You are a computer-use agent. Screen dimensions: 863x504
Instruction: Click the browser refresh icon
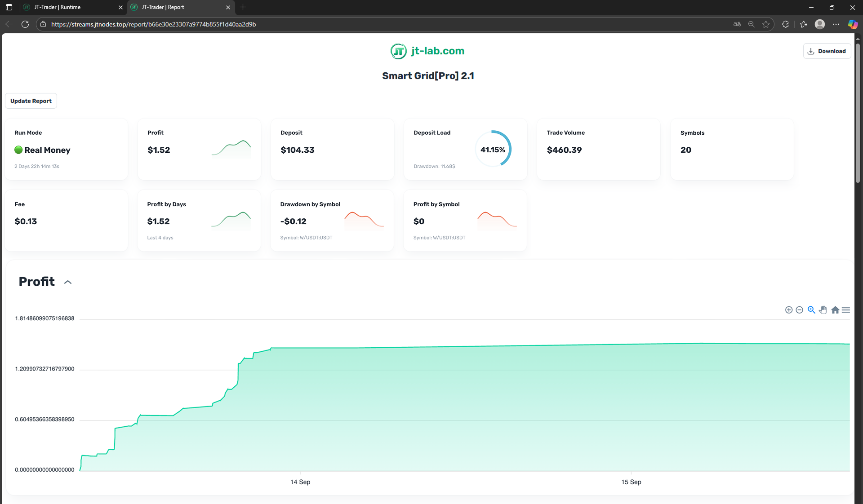[x=25, y=24]
